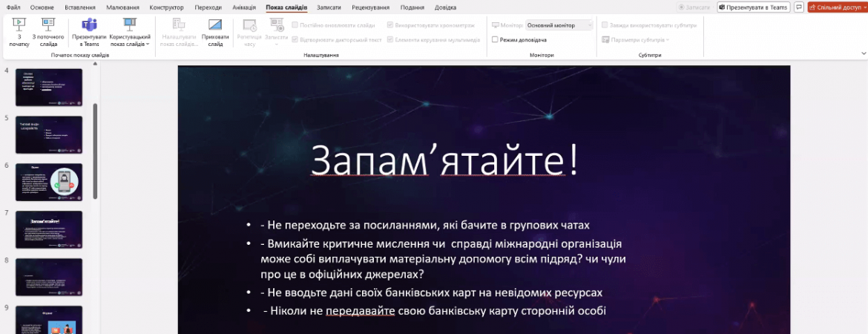Open Користувацький показ слайдів custom show icon

click(x=130, y=24)
